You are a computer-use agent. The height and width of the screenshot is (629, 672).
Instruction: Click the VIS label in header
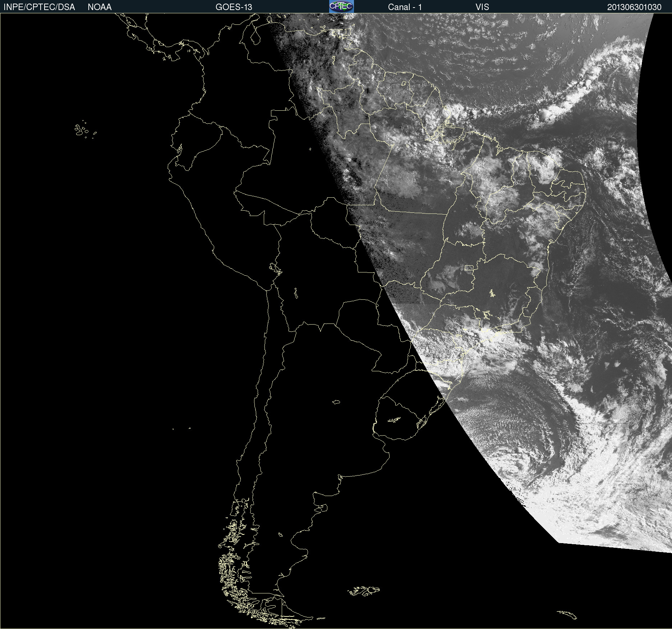pyautogui.click(x=482, y=7)
